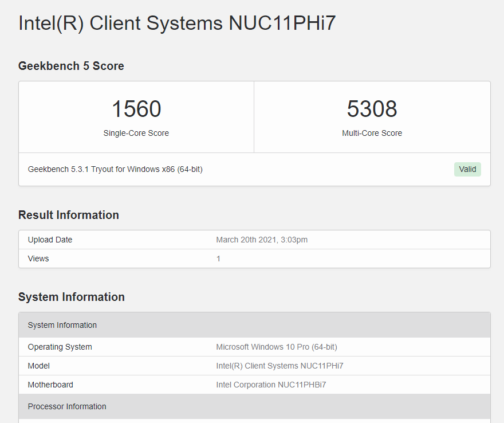Click the Result Information heading
504x423 pixels.
pyautogui.click(x=69, y=215)
